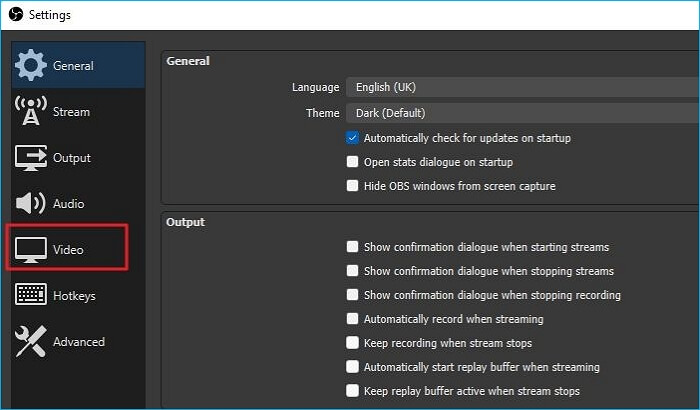Open the Advanced tools icon
This screenshot has width=700, height=410.
(30, 341)
